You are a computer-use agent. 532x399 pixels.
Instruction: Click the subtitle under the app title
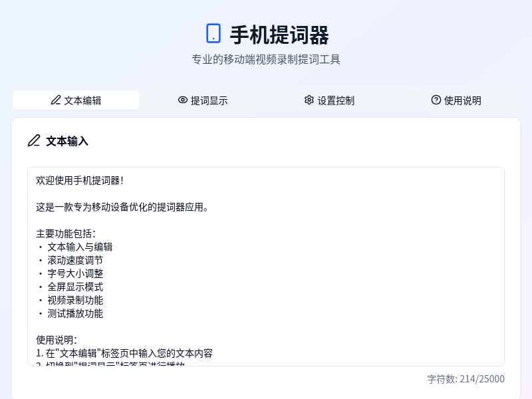(266, 59)
